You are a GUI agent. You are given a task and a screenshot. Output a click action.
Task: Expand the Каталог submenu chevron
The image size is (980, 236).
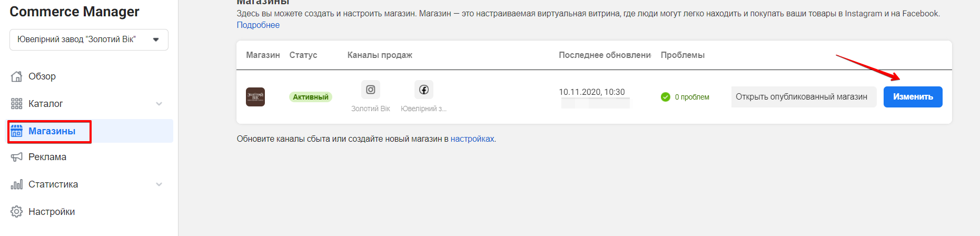pyautogui.click(x=159, y=104)
